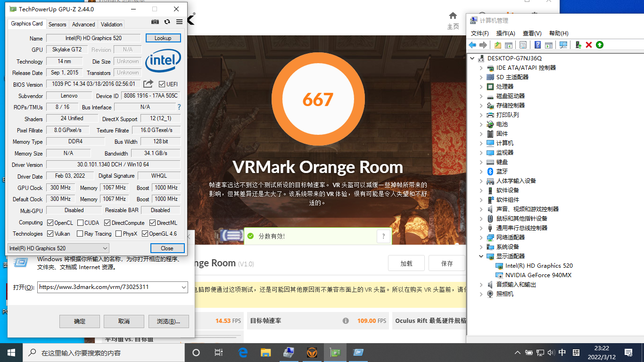
Task: Click the GPU-Z graphics card taskbar icon
Action: pyautogui.click(x=335, y=353)
